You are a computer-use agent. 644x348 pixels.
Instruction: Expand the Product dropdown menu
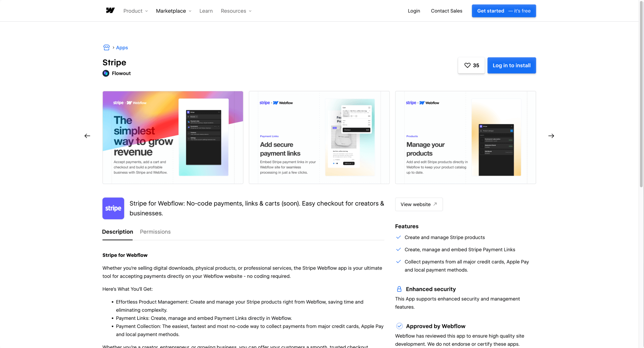[x=136, y=11]
